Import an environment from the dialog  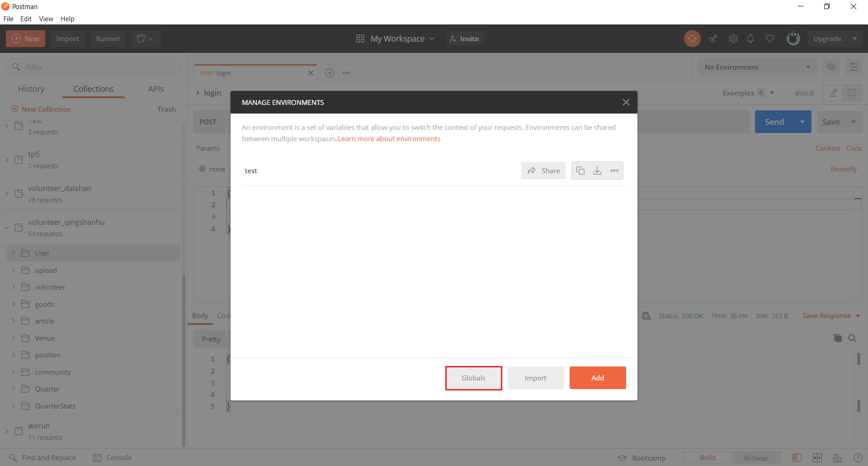point(536,378)
